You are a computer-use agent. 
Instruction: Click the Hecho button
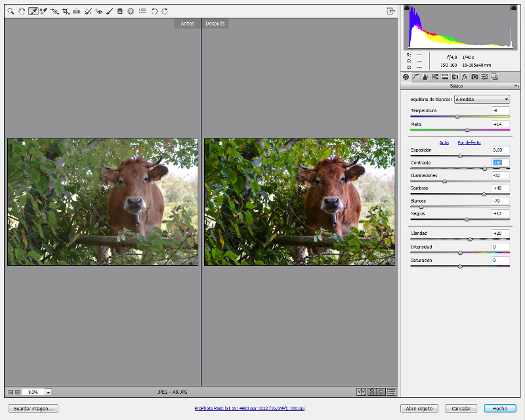[500, 409]
